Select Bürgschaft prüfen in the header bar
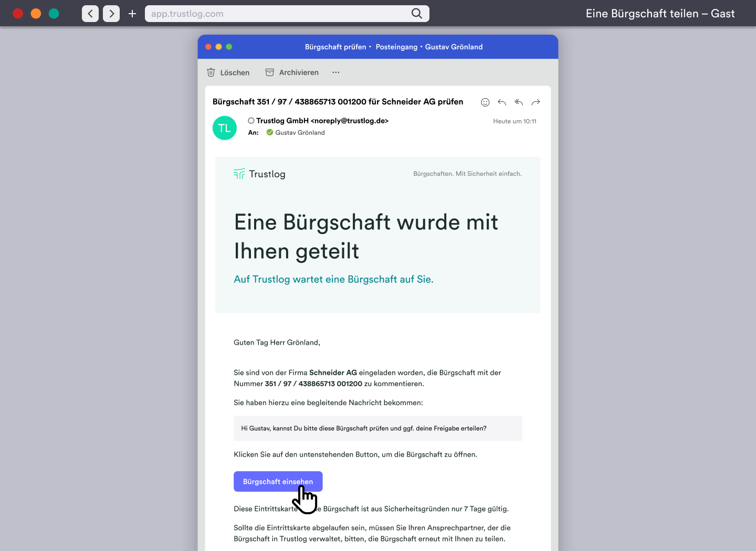This screenshot has width=756, height=551. (x=335, y=47)
